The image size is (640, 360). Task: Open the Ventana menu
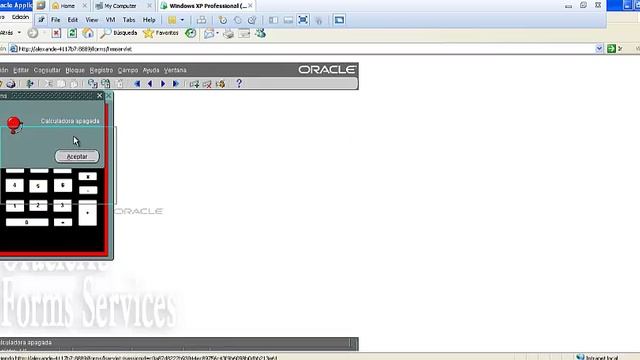pyautogui.click(x=175, y=70)
